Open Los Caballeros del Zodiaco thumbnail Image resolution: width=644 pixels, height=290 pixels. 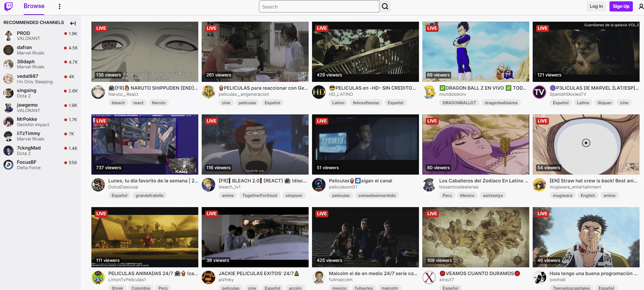[476, 144]
